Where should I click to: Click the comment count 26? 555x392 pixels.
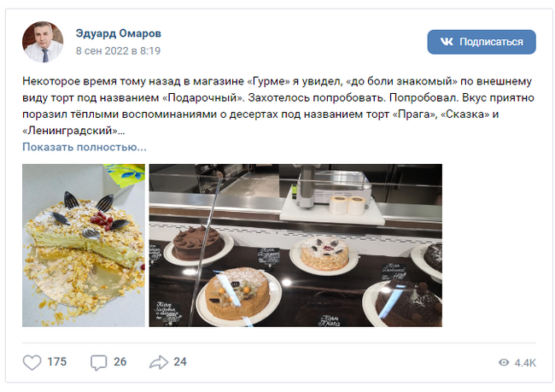coord(120,362)
